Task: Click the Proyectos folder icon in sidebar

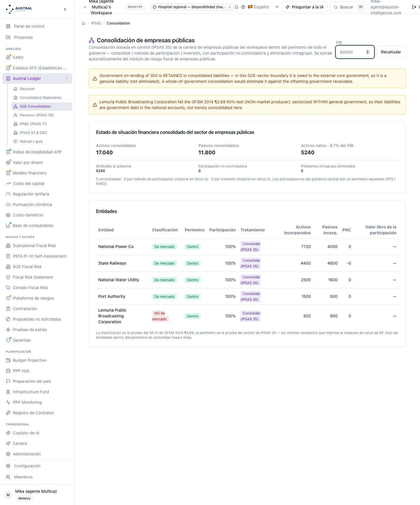Action: click(x=8, y=37)
